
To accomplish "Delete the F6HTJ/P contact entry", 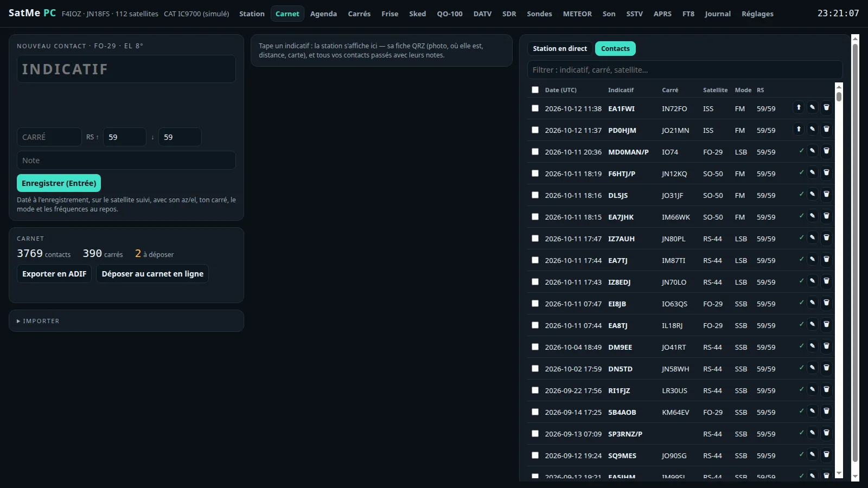I will tap(826, 172).
